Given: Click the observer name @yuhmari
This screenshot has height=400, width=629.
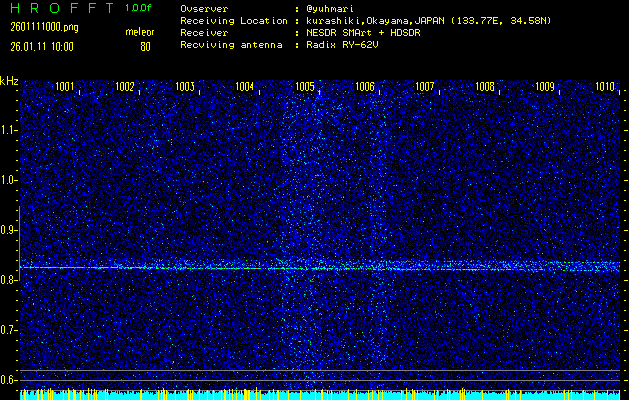Looking at the screenshot, I should [330, 9].
